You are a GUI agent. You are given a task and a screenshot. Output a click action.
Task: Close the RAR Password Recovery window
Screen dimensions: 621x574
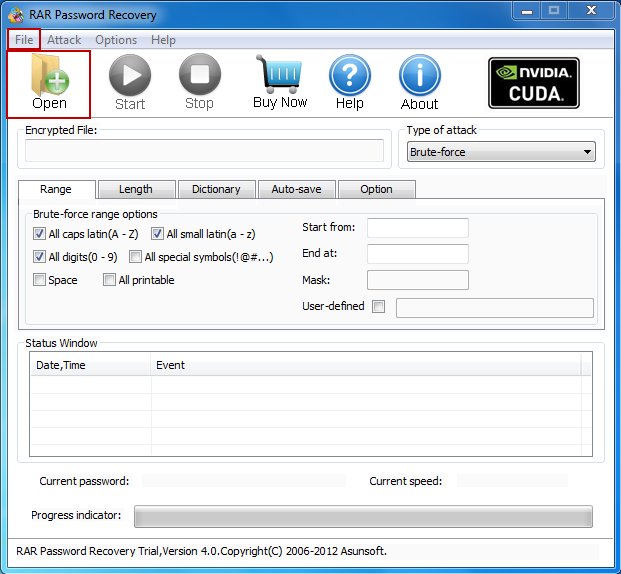pos(591,11)
